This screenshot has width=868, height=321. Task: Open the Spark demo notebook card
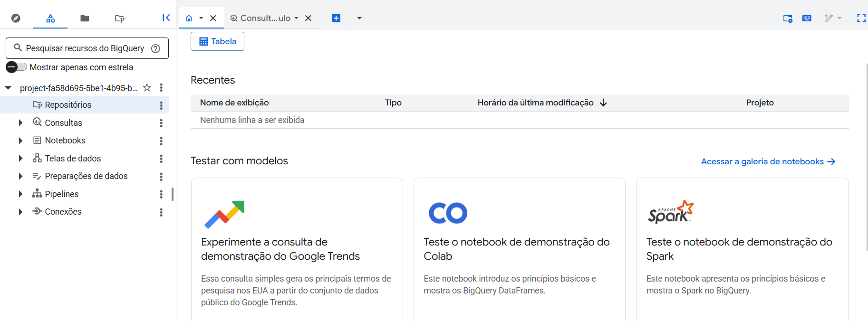pyautogui.click(x=743, y=249)
